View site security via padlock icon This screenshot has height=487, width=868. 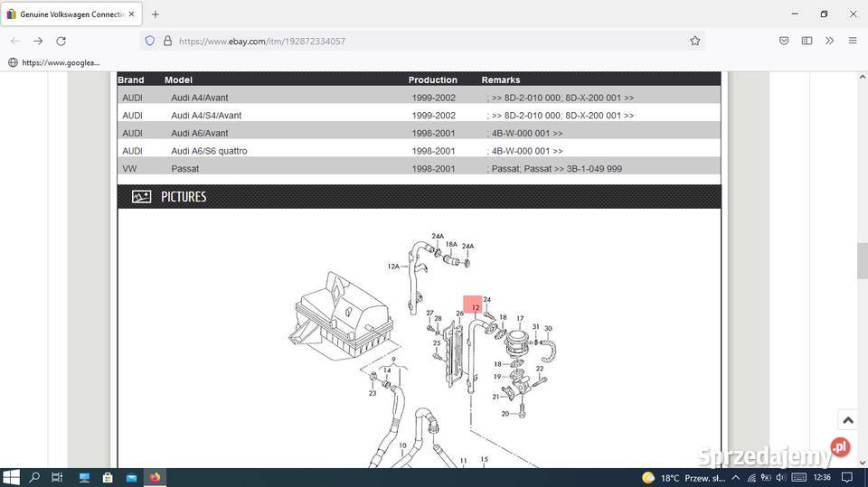(x=167, y=41)
